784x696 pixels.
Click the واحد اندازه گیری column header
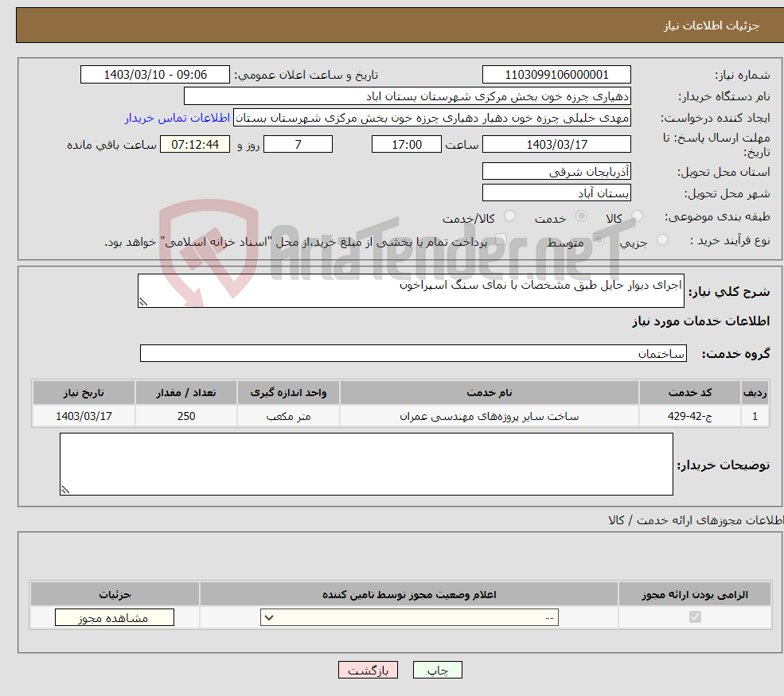click(x=288, y=393)
